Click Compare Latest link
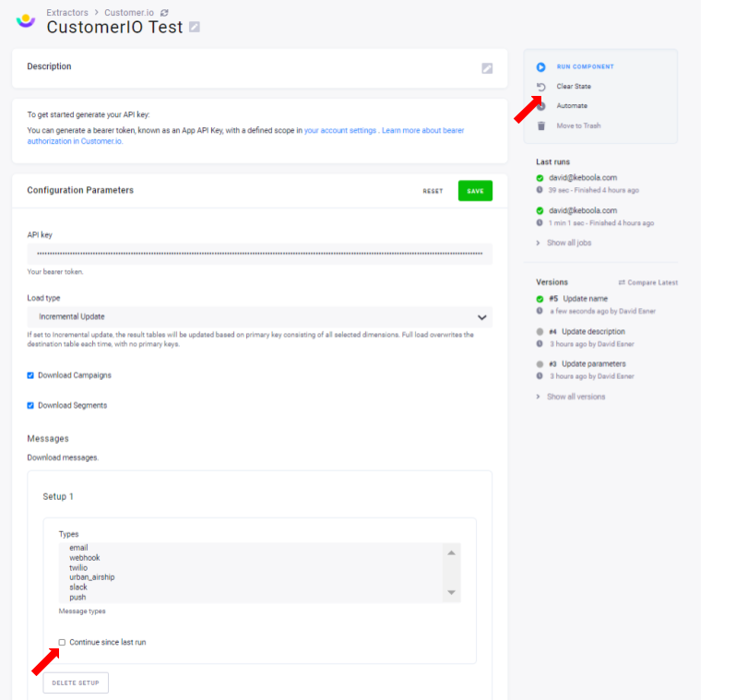747x700 pixels. [648, 282]
